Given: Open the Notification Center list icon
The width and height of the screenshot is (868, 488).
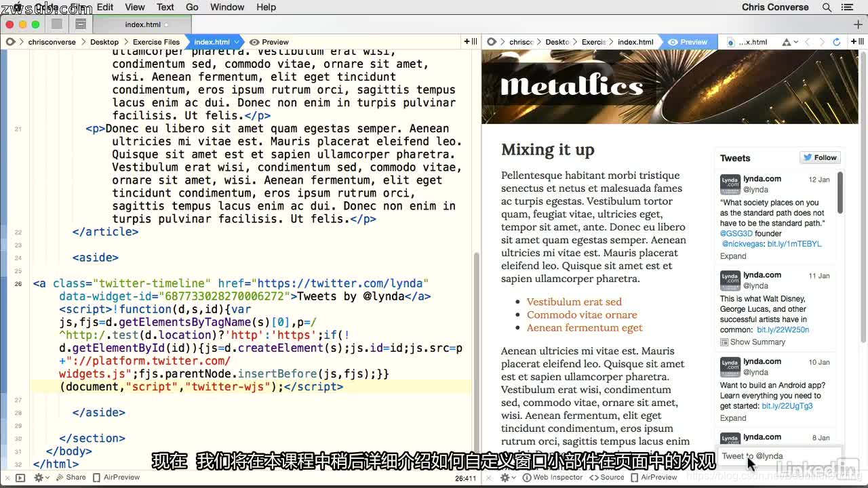Looking at the screenshot, I should 848,7.
